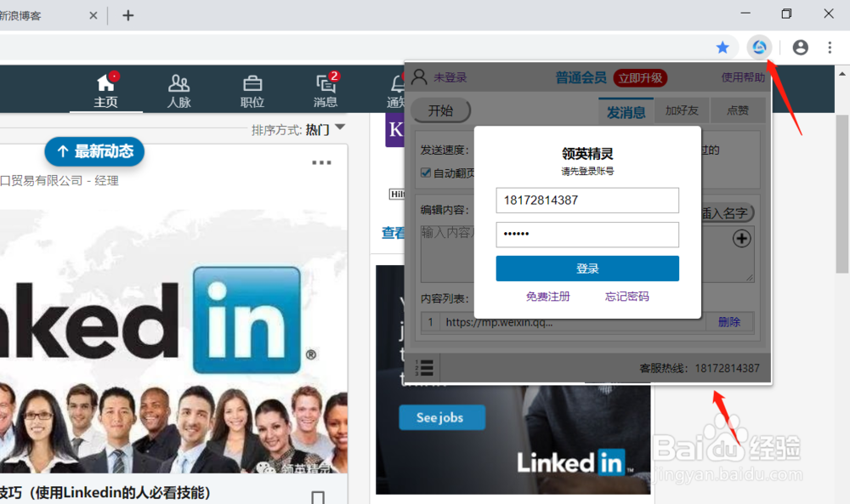Focus the password input field
850x504 pixels.
click(587, 235)
